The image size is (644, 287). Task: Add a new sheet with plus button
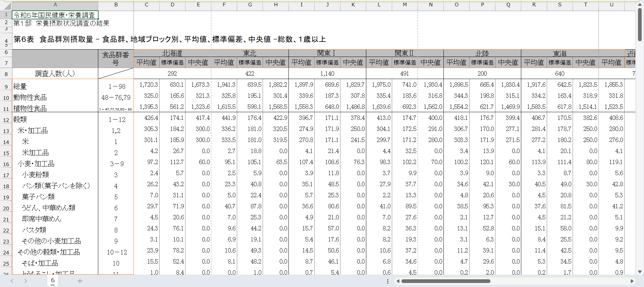point(80,281)
